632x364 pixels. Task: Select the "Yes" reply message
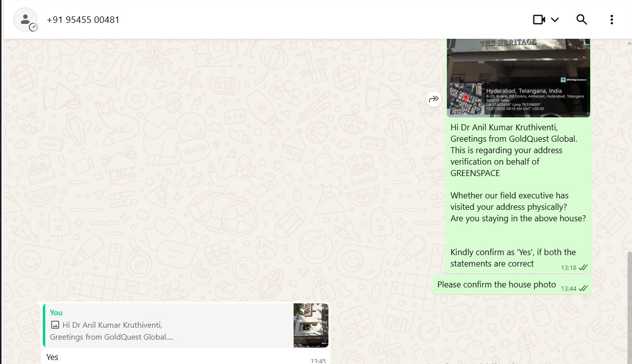tap(52, 357)
